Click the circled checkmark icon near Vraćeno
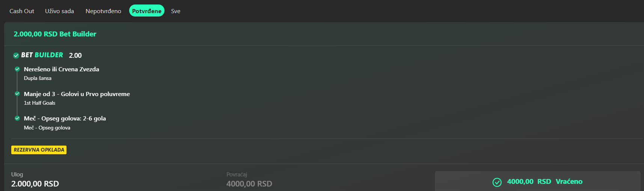 coord(497,182)
